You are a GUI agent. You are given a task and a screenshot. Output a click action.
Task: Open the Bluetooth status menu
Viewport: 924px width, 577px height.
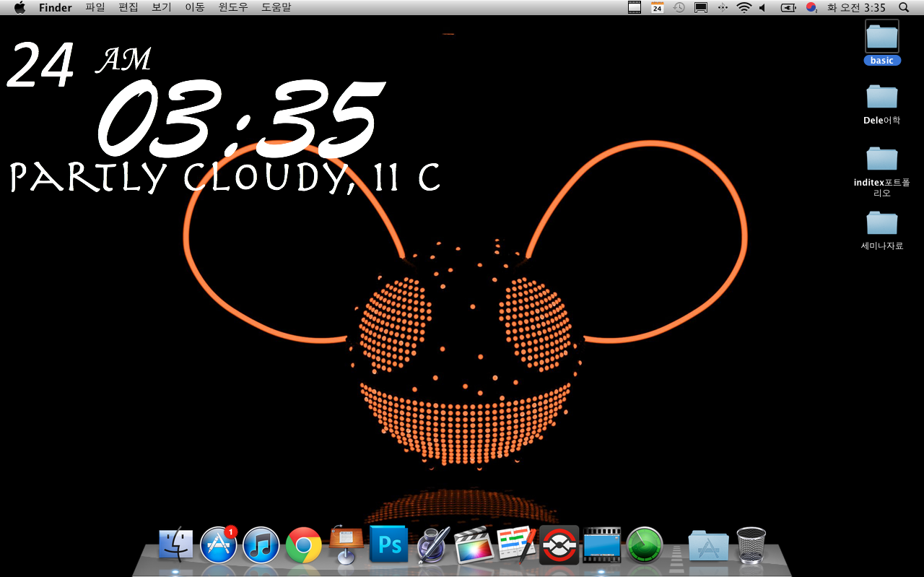(723, 7)
